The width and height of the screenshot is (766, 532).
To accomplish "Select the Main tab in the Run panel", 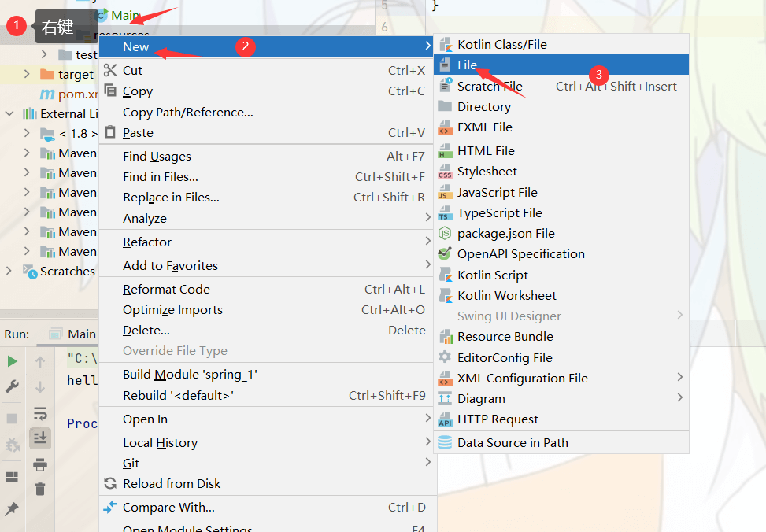I will (72, 334).
